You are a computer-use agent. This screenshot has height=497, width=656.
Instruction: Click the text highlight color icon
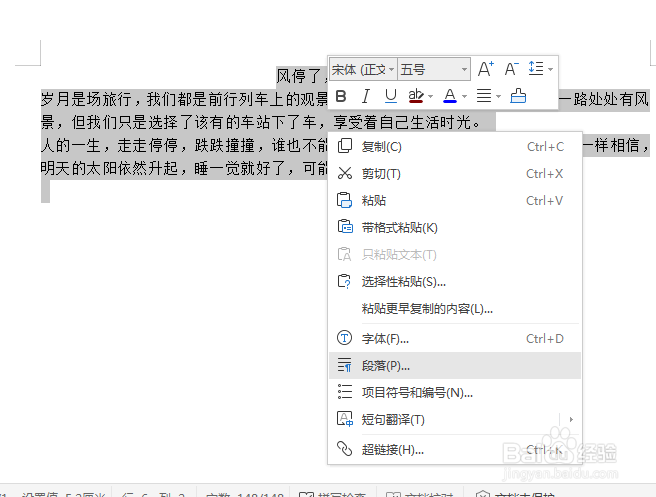[x=416, y=96]
